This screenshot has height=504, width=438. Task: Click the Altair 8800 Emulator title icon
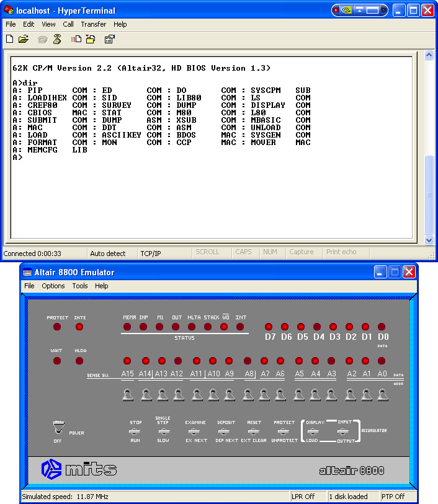click(27, 272)
